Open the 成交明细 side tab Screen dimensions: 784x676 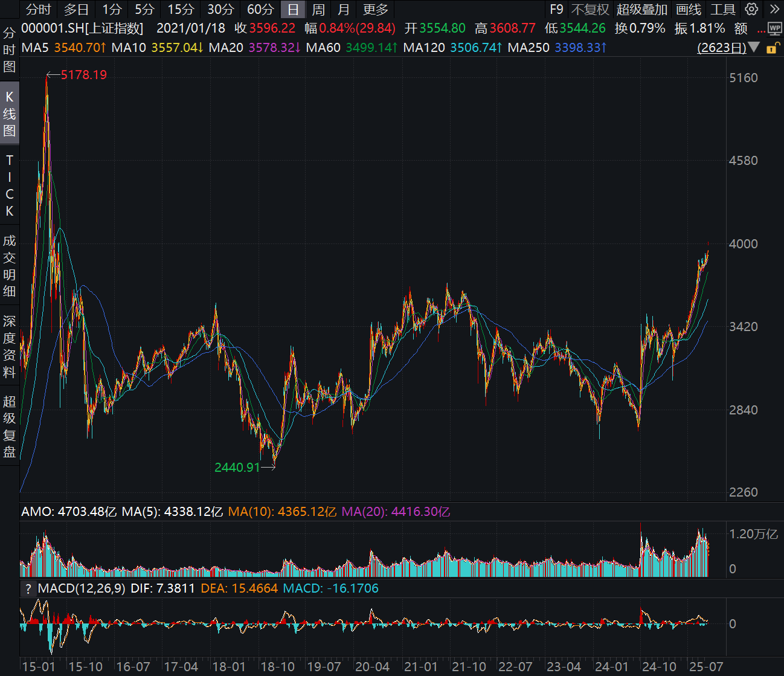tap(9, 266)
